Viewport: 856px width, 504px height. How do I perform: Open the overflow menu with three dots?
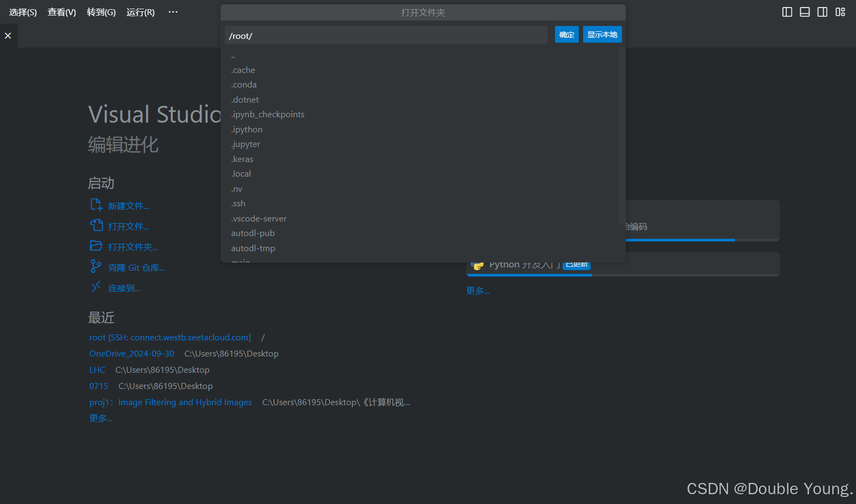(x=173, y=12)
